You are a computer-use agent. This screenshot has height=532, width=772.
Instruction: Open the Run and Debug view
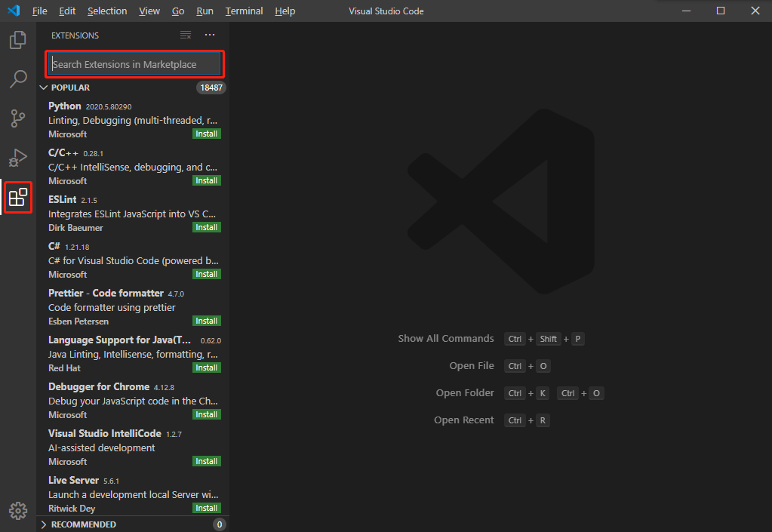click(x=17, y=158)
